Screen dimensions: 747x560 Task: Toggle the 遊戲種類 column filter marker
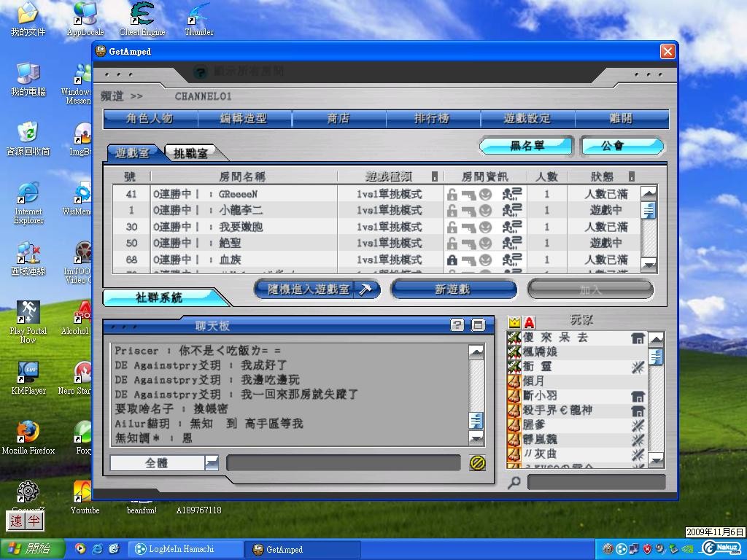point(435,176)
